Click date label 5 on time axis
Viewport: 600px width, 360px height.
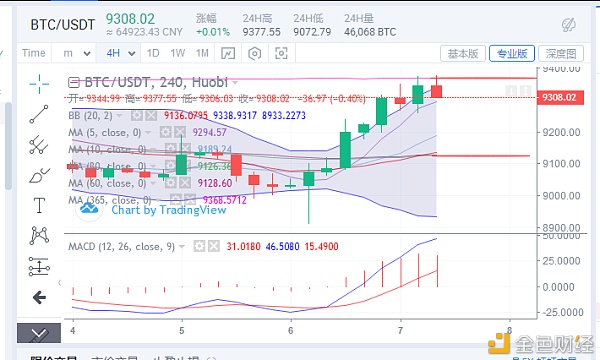[x=181, y=331]
